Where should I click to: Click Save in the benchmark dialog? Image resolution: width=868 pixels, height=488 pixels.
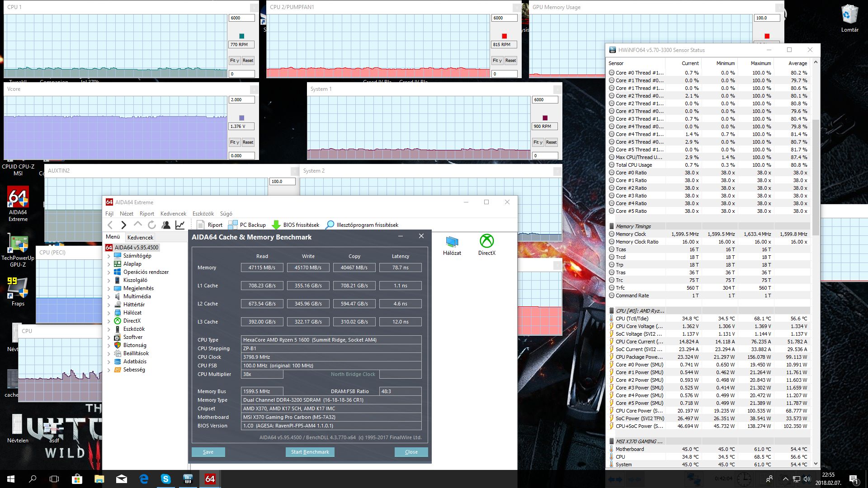208,452
